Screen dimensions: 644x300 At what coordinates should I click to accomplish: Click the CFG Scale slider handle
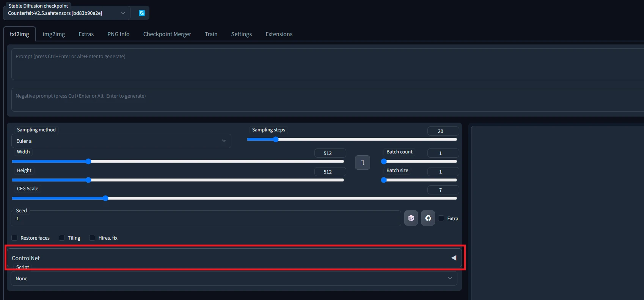[x=105, y=198]
